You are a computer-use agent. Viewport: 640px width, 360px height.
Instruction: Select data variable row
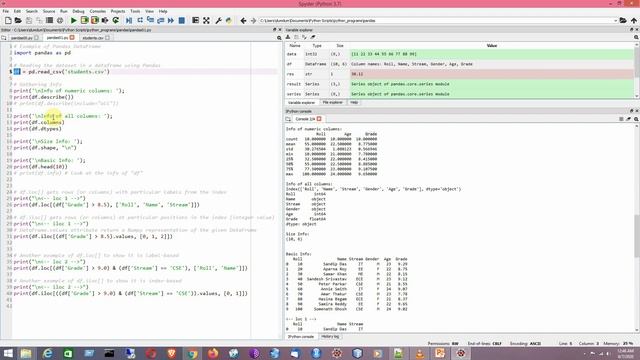(x=459, y=54)
